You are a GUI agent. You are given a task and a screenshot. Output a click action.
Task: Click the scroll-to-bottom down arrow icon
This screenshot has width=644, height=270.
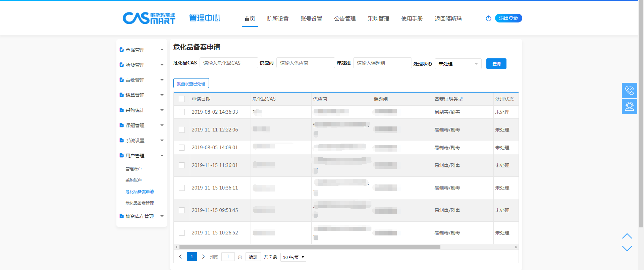point(627,248)
